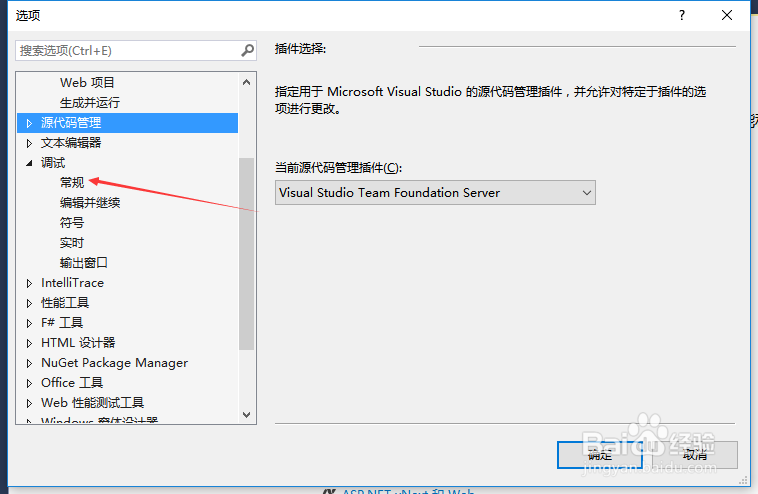Select the Web 项目 item
This screenshot has width=758, height=494.
tap(88, 83)
